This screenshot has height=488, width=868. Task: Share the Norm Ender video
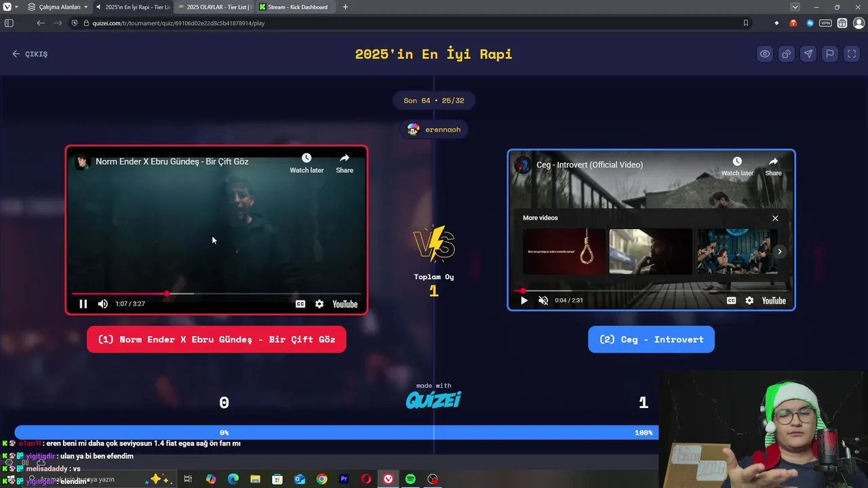click(x=344, y=163)
